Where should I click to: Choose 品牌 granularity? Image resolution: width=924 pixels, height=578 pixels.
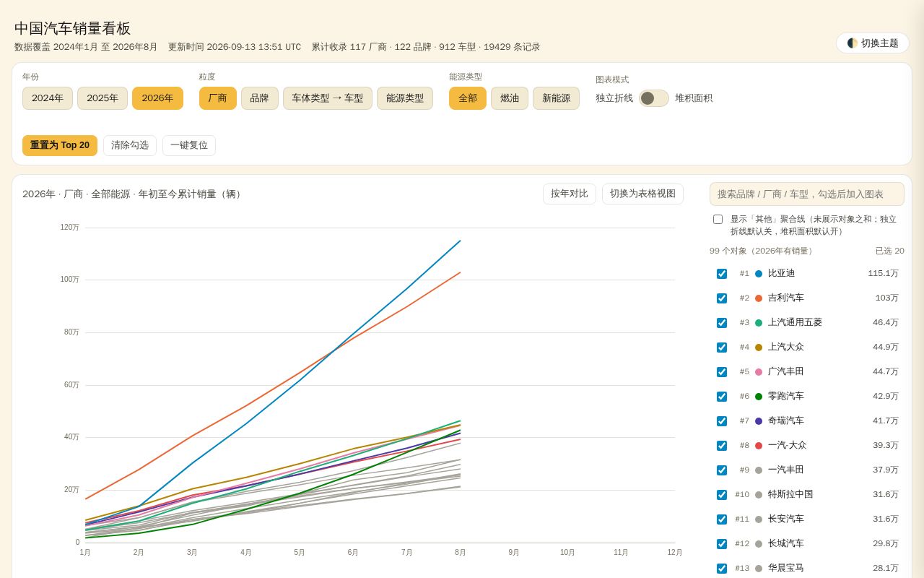[259, 98]
